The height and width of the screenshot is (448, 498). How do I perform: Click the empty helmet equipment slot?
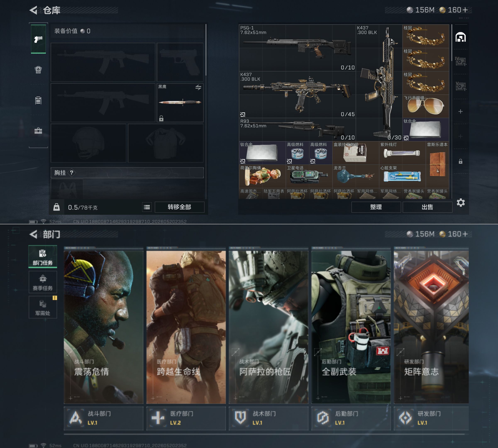(88, 143)
